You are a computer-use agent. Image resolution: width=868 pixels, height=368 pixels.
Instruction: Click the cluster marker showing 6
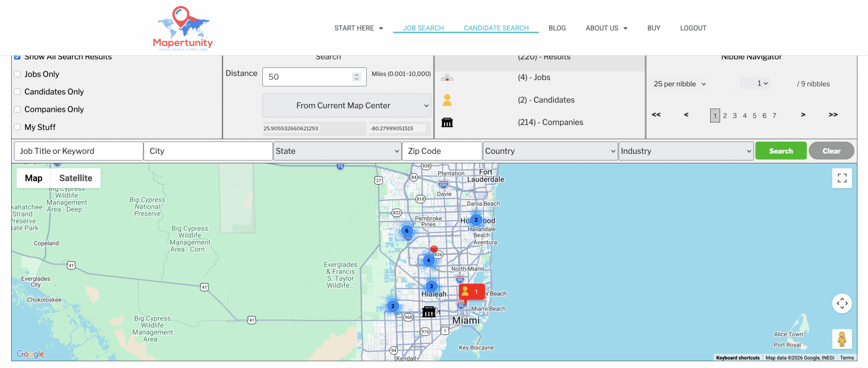pos(407,231)
